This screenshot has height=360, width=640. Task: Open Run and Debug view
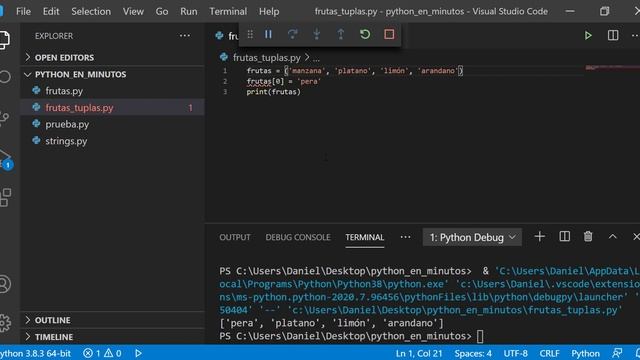click(x=5, y=158)
